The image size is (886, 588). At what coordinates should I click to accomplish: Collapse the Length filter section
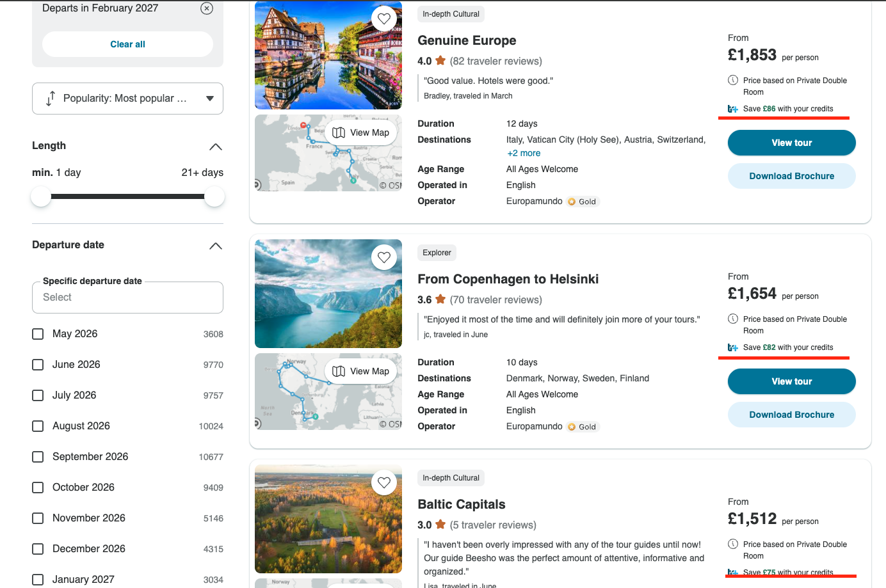(x=216, y=147)
